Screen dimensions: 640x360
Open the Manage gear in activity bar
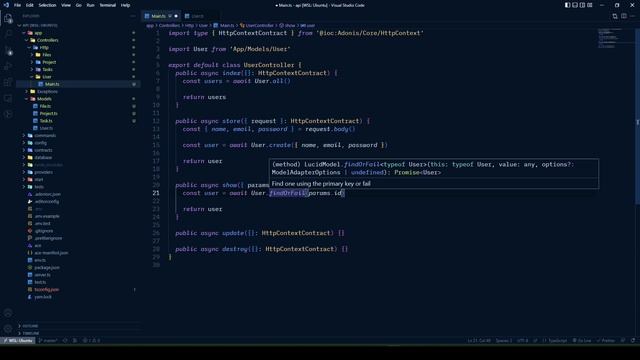8,329
